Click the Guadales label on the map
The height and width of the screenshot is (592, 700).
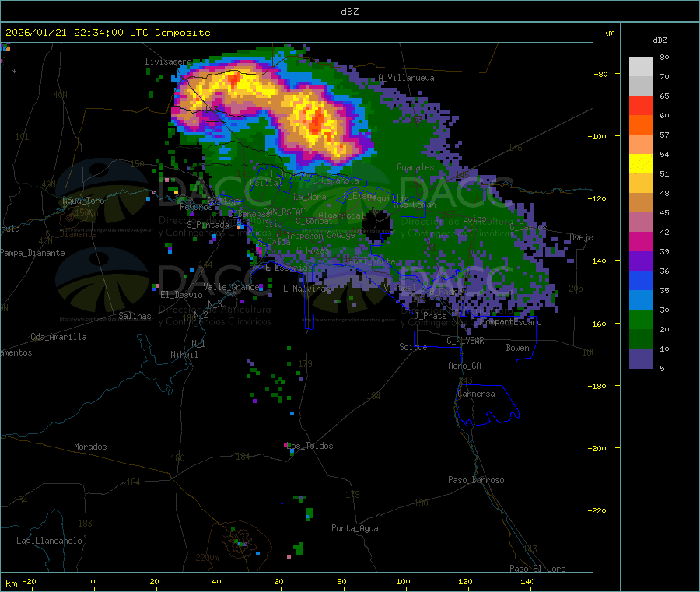(x=415, y=167)
